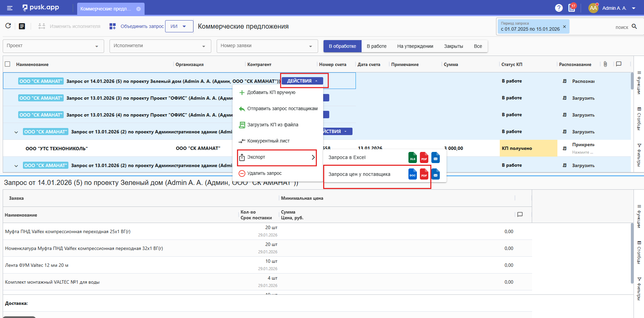The height and width of the screenshot is (318, 644).
Task: Open the help question mark icon
Action: coord(559,8)
